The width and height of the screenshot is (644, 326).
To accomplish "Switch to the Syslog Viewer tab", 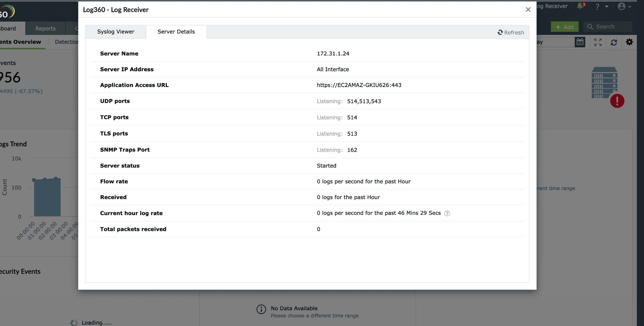I will tap(116, 32).
